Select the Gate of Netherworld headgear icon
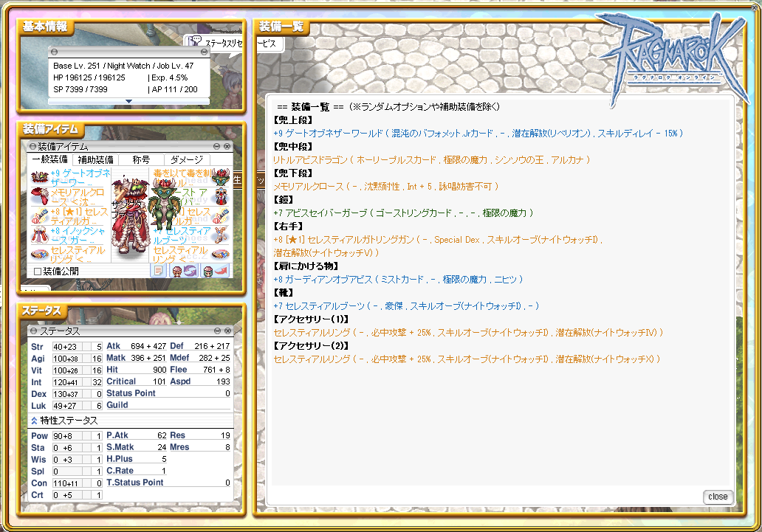This screenshot has width=762, height=532. tap(39, 177)
